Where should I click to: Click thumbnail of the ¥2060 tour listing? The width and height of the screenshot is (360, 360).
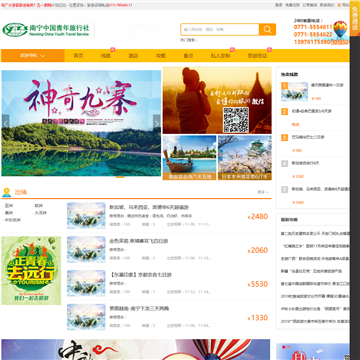click(x=86, y=249)
